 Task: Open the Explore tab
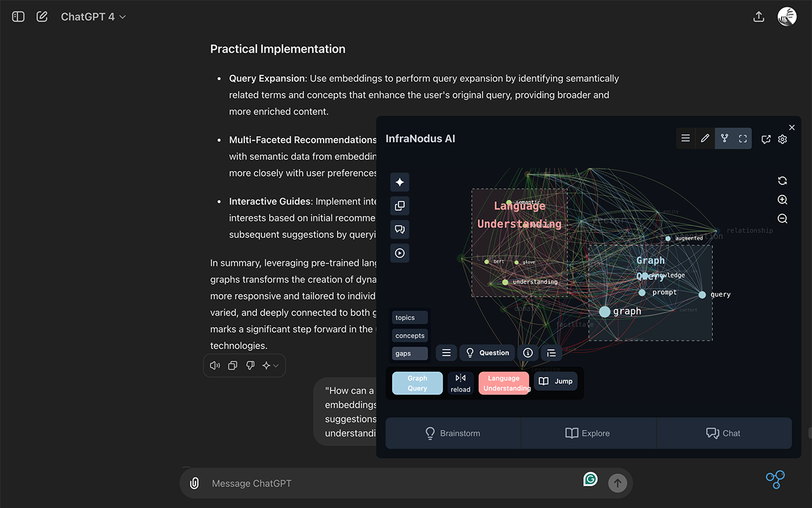[588, 433]
